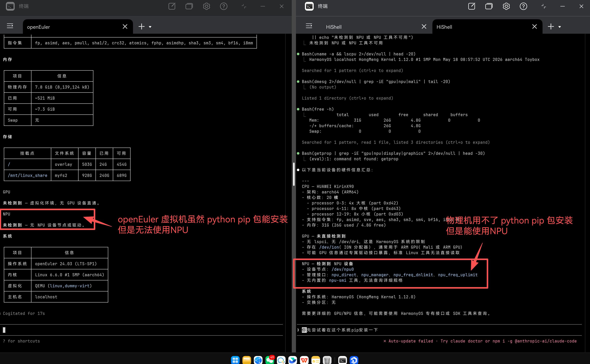
Task: Open the blue hexagon app in the dock
Action: coord(354,360)
